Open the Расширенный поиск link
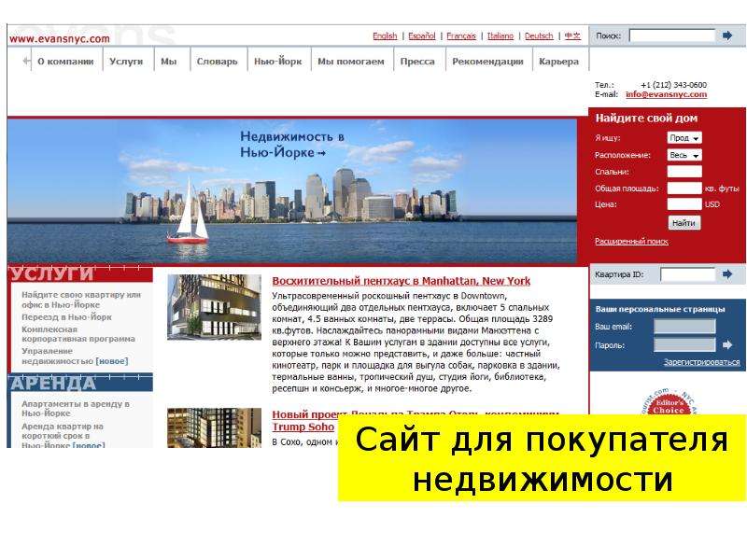The height and width of the screenshot is (560, 747). tap(631, 242)
